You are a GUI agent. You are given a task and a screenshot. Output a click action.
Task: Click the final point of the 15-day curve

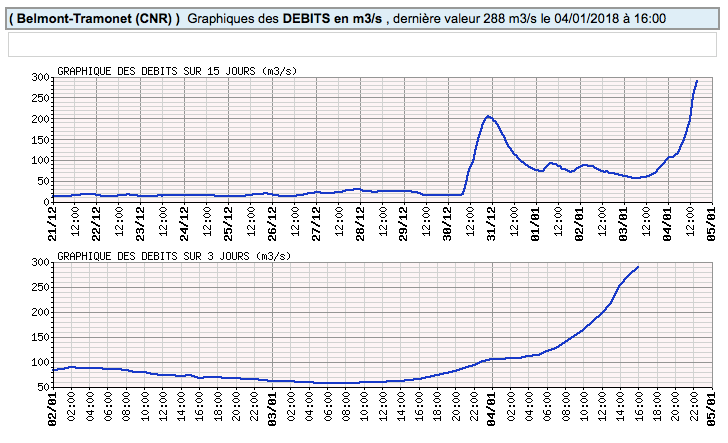(697, 81)
